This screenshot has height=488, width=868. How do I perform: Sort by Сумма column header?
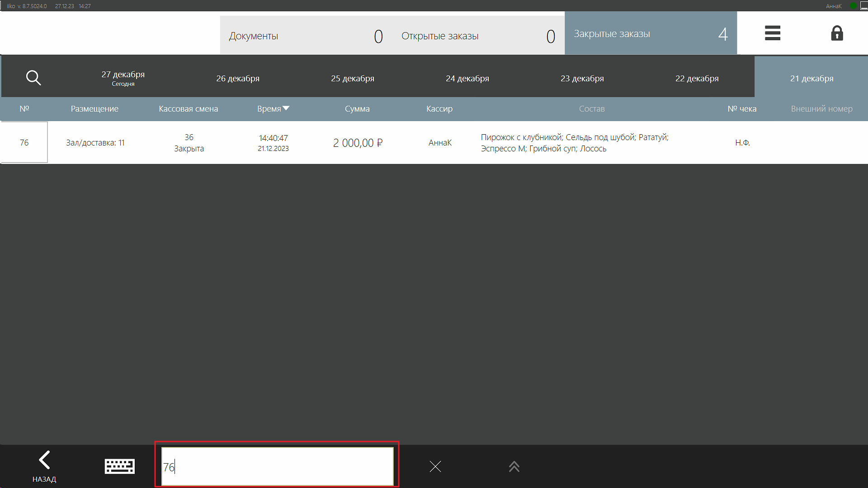(357, 108)
